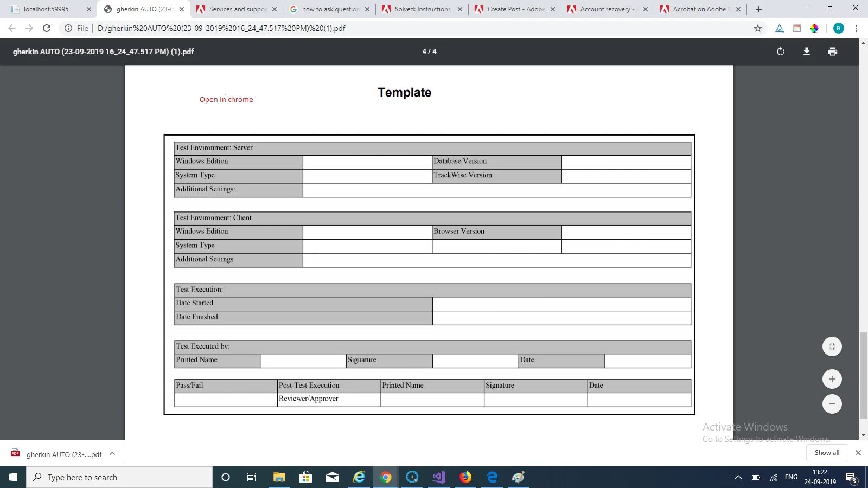Screen dimensions: 868x488
Task: Bookmark this page with the star icon
Action: [x=758, y=28]
